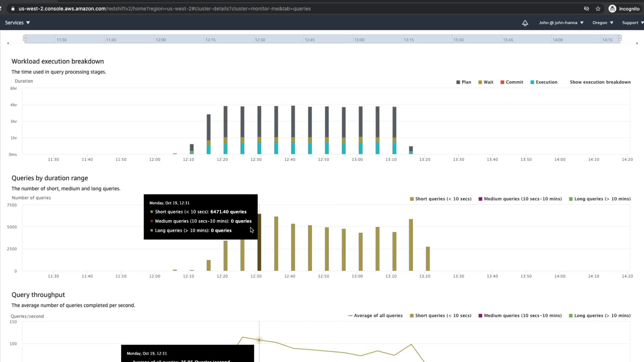
Task: Click Show execution breakdown link
Action: [x=600, y=82]
